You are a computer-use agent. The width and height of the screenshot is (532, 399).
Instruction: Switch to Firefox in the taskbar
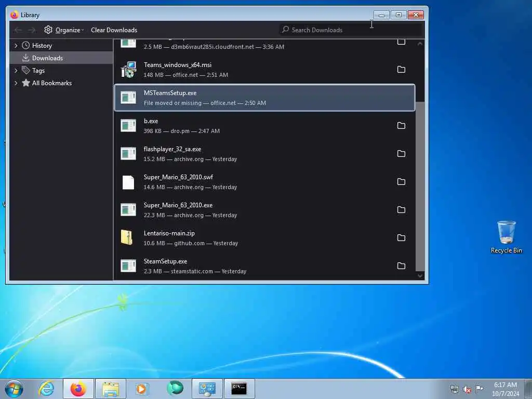point(78,389)
